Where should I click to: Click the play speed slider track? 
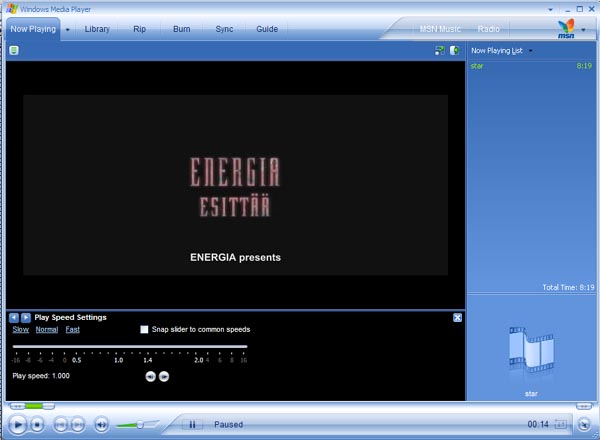[130, 347]
